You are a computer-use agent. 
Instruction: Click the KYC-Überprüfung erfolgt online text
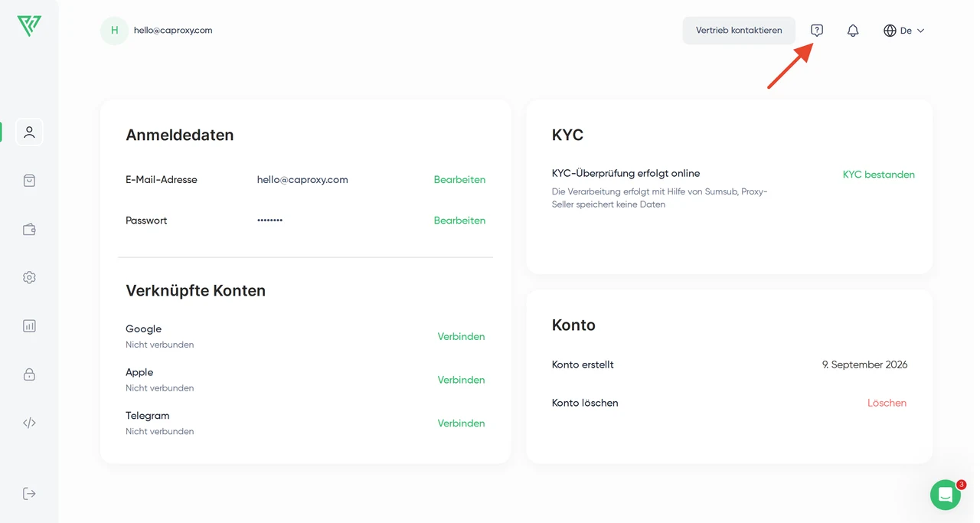pos(626,173)
